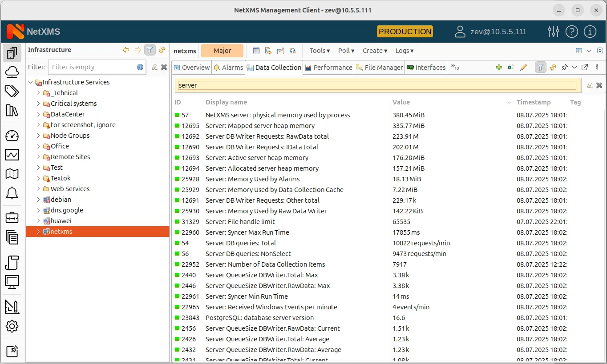Open the Tools menu
Image resolution: width=607 pixels, height=364 pixels.
tap(319, 51)
